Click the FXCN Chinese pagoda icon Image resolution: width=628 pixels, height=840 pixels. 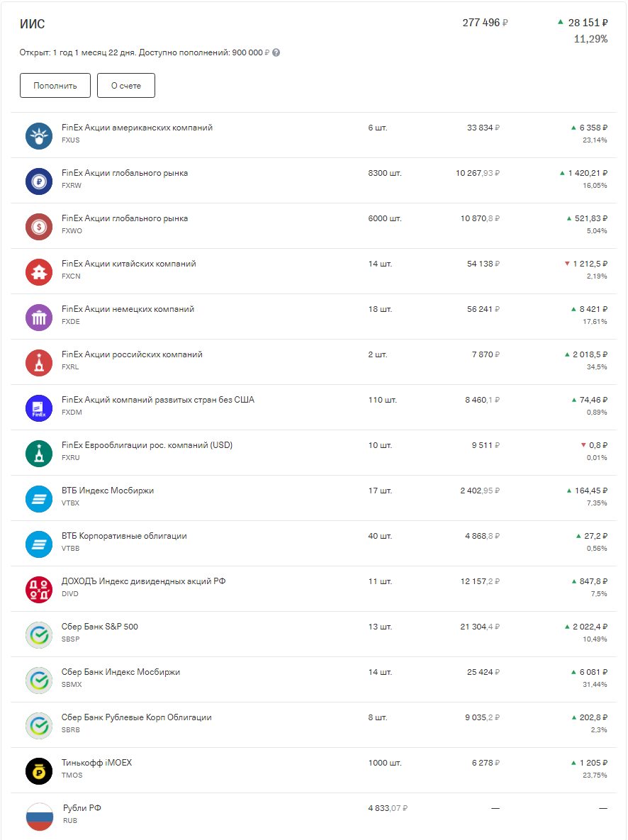pyautogui.click(x=39, y=272)
